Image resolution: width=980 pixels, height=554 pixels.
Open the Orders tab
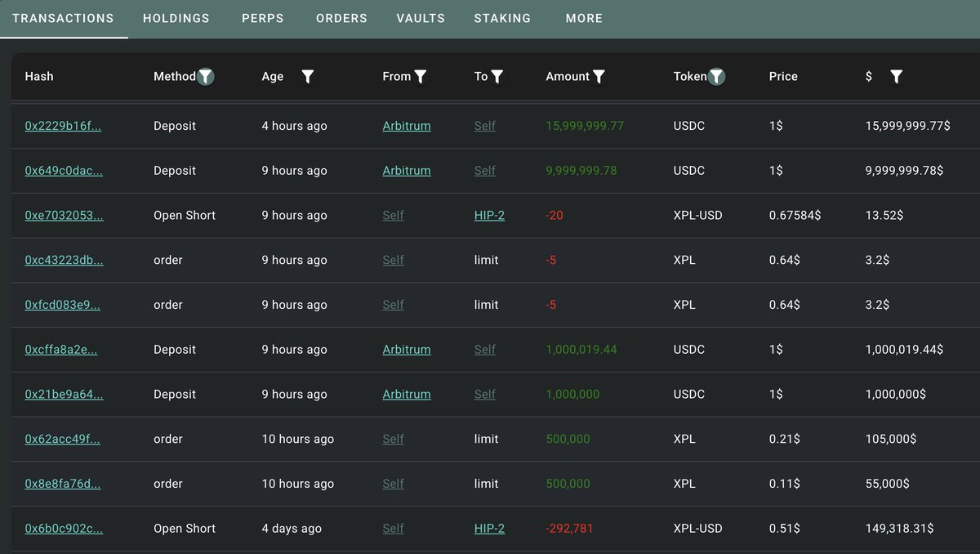[341, 18]
